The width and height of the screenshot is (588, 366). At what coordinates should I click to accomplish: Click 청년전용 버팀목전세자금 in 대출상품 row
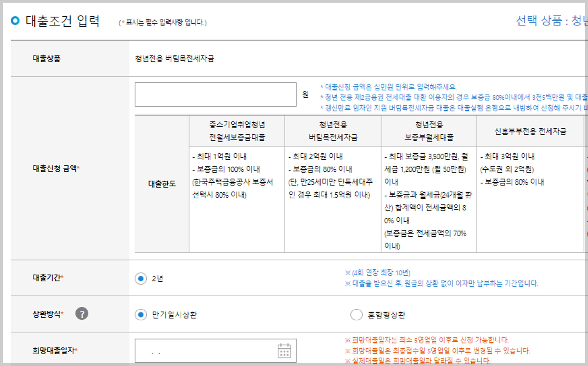(174, 59)
